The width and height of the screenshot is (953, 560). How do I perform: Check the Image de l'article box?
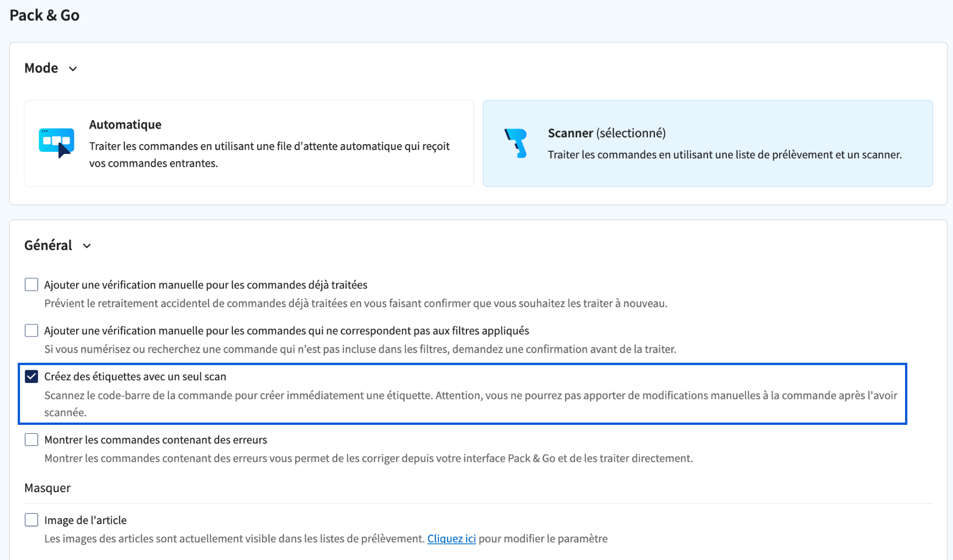(x=31, y=520)
